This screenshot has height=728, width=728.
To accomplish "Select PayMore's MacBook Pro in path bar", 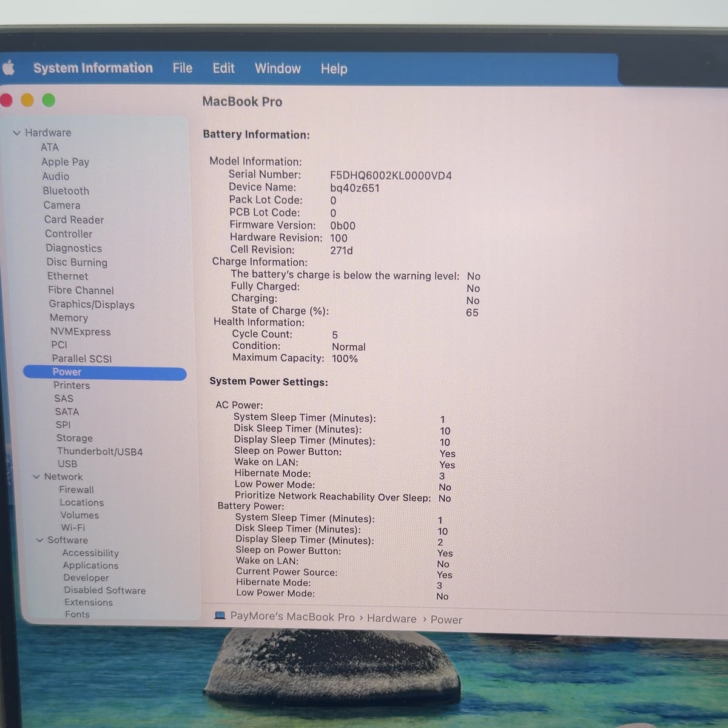I will click(x=292, y=617).
